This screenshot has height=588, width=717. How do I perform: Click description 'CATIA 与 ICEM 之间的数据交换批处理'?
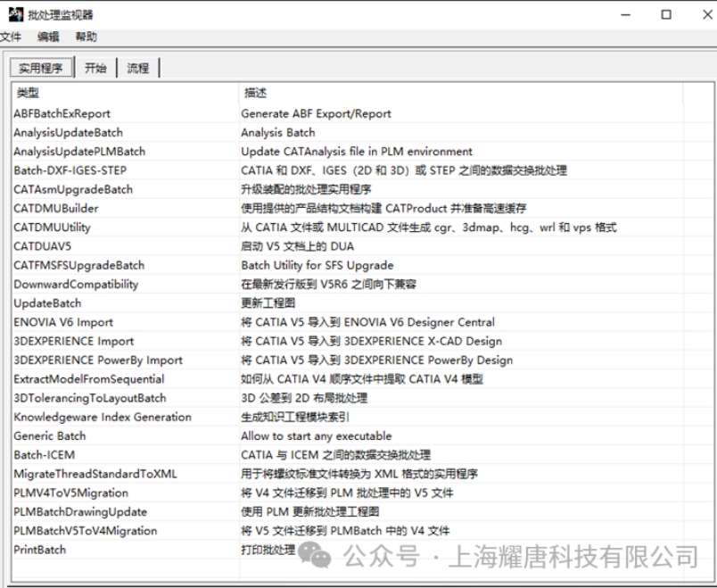(x=336, y=455)
